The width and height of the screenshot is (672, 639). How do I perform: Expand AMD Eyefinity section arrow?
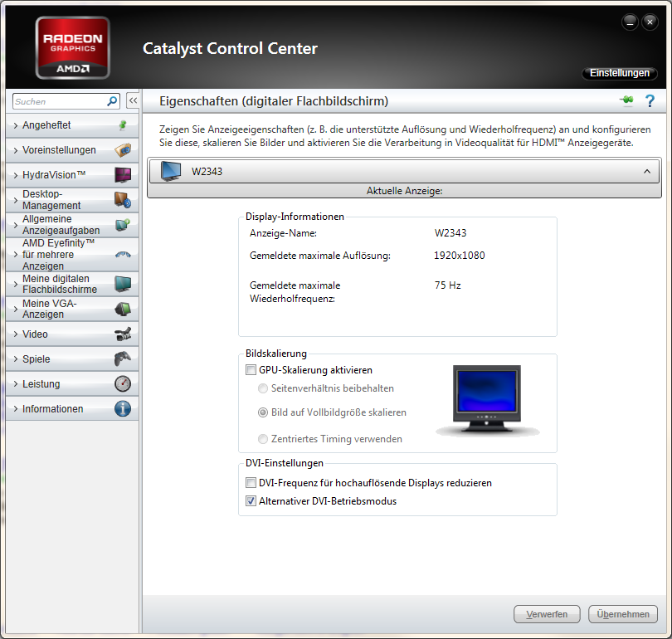[x=16, y=255]
